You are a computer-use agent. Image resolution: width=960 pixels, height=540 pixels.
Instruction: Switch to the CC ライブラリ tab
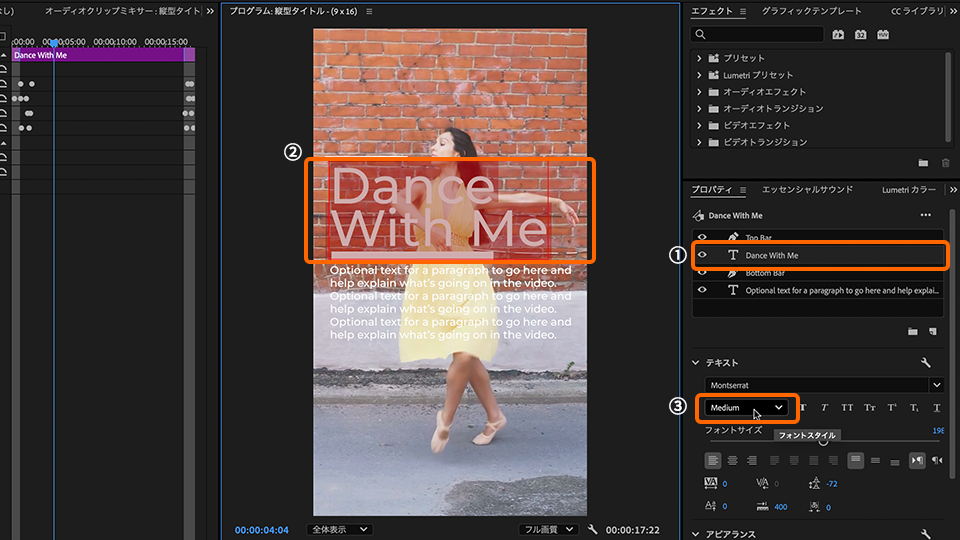(x=917, y=11)
